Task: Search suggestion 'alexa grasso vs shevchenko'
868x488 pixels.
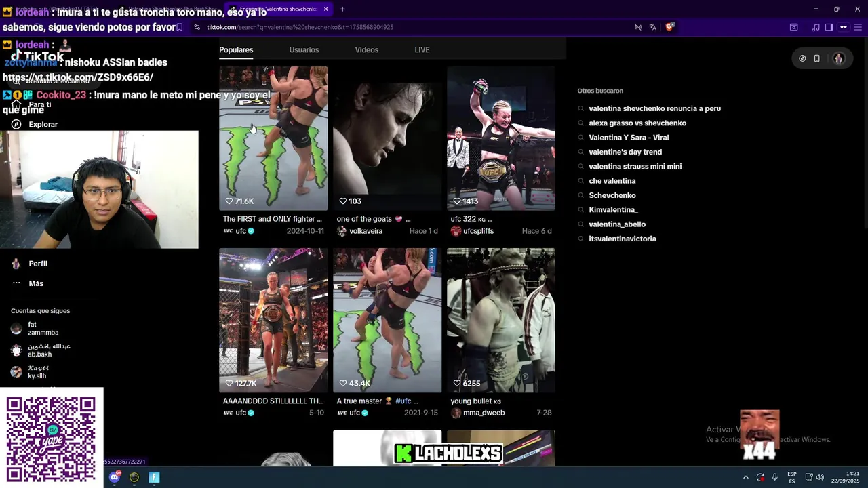Action: 637,123
